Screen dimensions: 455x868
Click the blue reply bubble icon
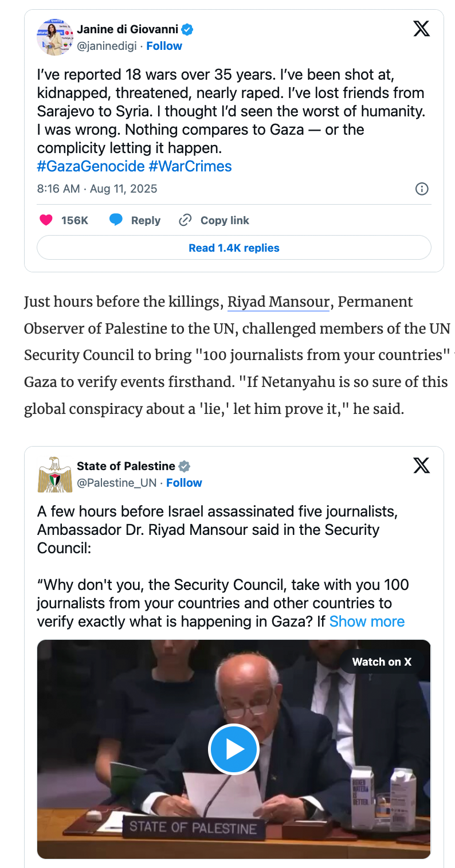[116, 220]
